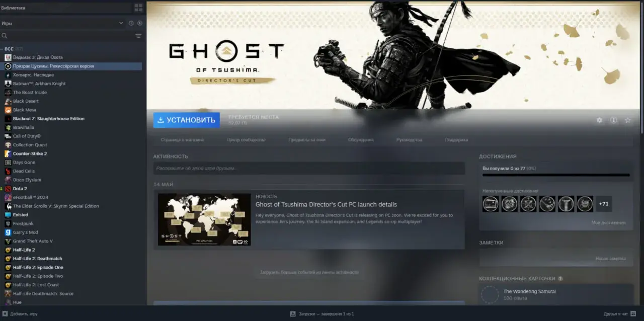The image size is (644, 321).
Task: Click the Black Mesa game icon
Action: (x=8, y=110)
